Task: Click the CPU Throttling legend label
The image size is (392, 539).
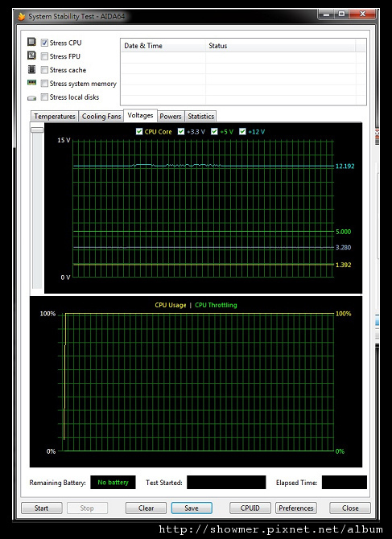Action: [216, 305]
